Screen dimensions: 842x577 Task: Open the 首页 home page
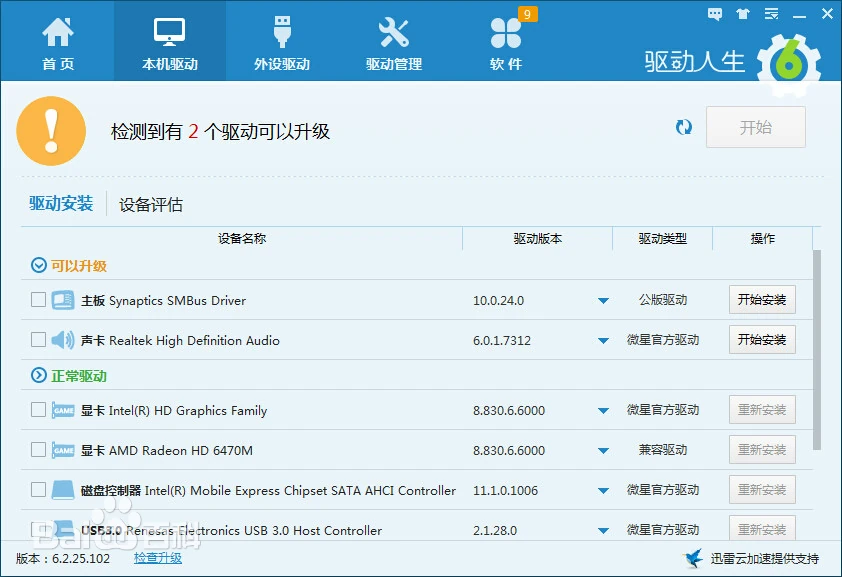click(x=57, y=40)
